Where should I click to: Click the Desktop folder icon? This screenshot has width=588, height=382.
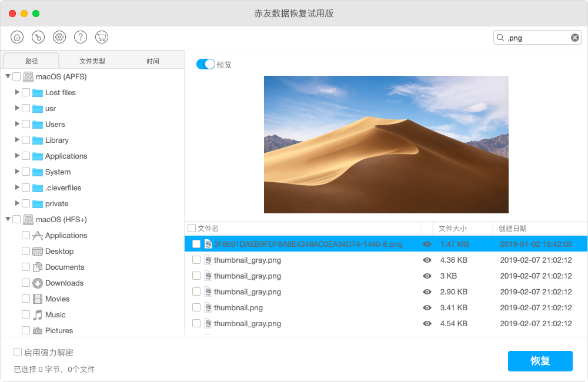pos(38,251)
